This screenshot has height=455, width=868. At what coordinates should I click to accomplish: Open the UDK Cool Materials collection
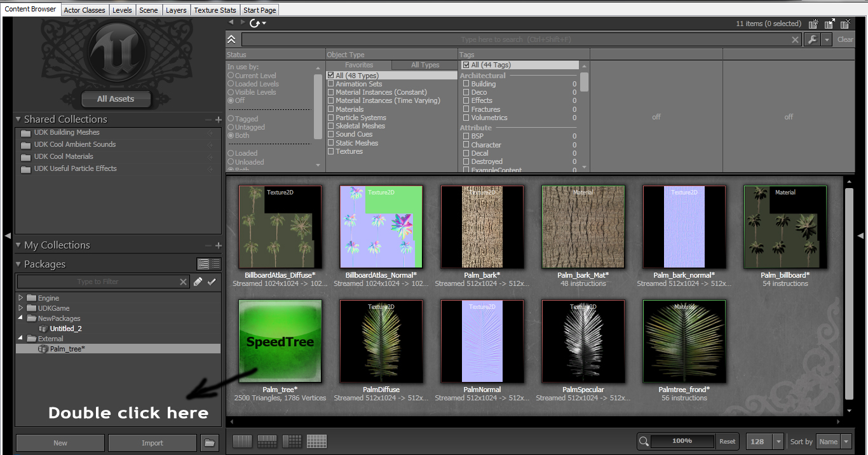(x=64, y=156)
